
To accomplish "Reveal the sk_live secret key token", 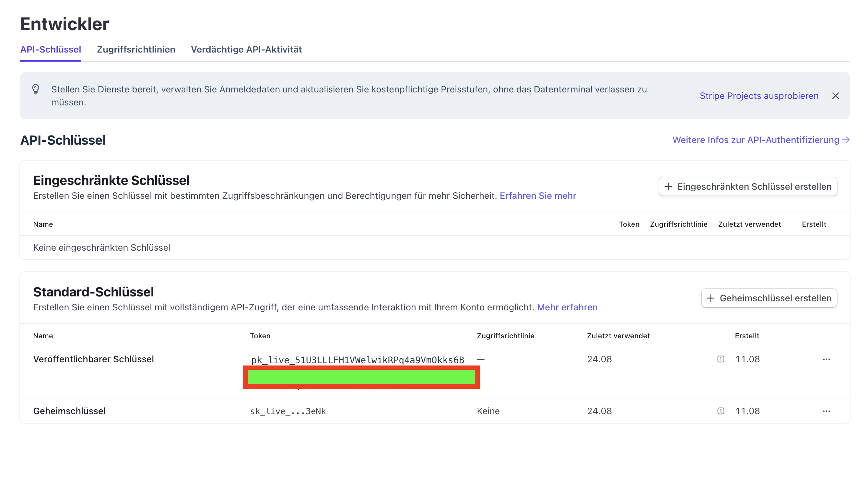I will coord(288,411).
